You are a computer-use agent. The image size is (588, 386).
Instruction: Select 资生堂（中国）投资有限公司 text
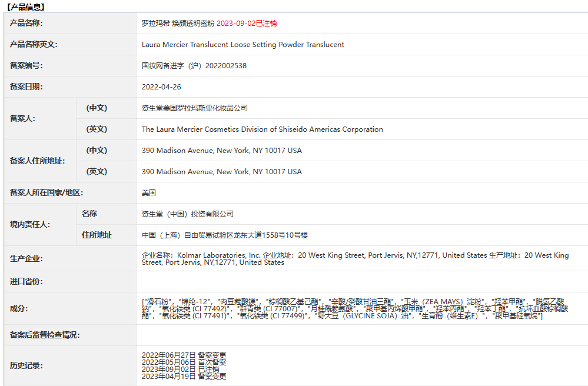[x=188, y=214]
